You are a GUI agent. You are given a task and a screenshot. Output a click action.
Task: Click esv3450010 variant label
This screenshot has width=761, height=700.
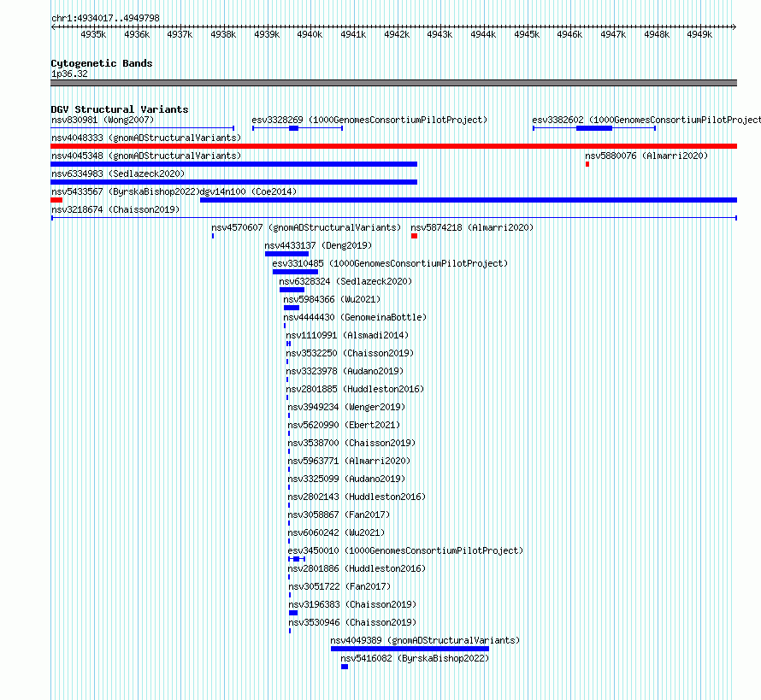click(405, 550)
